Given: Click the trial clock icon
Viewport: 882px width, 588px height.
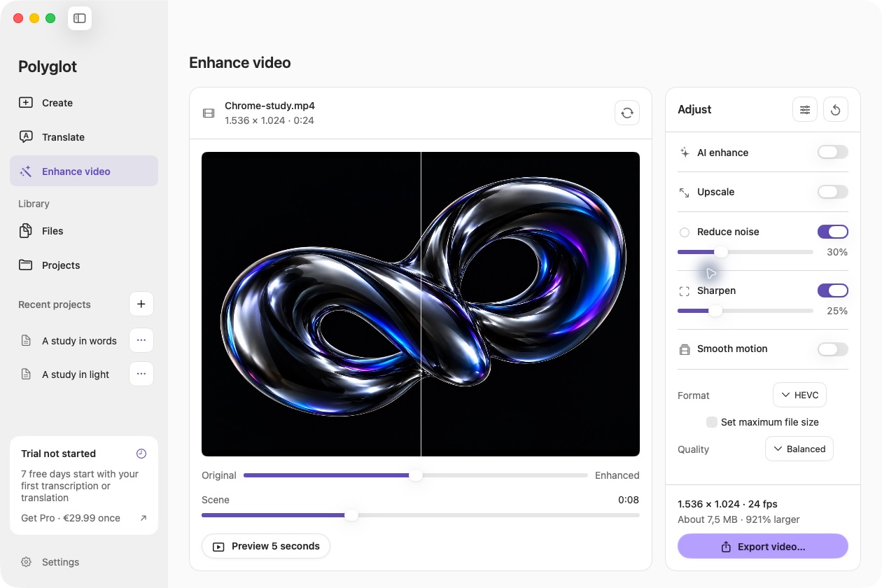Looking at the screenshot, I should [x=141, y=454].
